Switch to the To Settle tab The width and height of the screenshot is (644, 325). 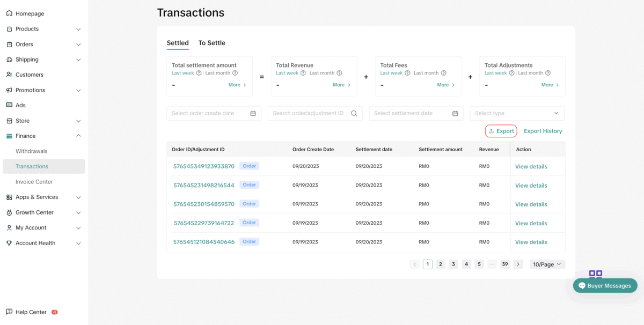pyautogui.click(x=211, y=43)
